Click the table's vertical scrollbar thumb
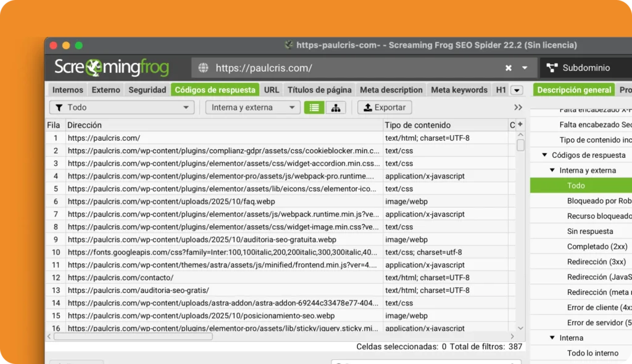 [x=520, y=146]
